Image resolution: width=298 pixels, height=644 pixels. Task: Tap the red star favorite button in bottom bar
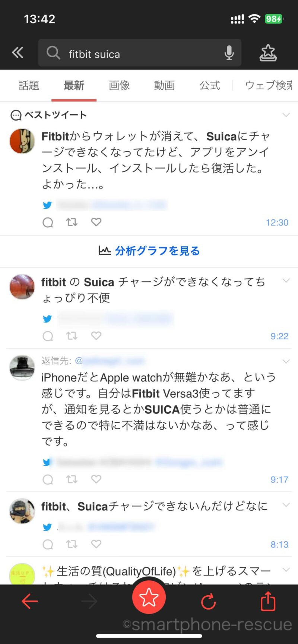pyautogui.click(x=149, y=597)
